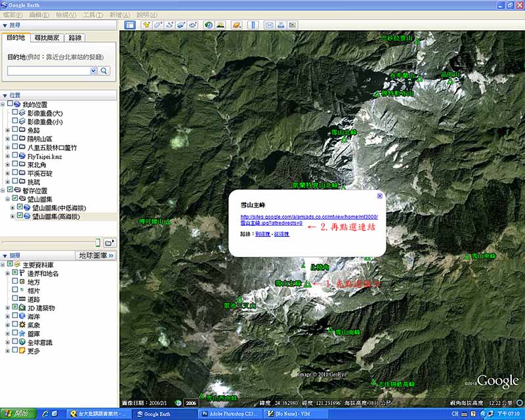This screenshot has width=525, height=420.
Task: Open the 檔案 menu
Action: pos(12,14)
